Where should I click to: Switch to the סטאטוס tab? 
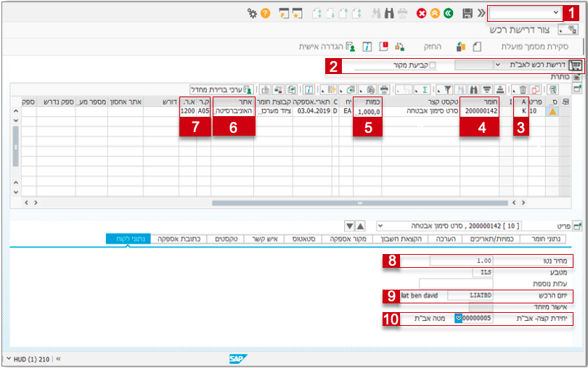303,239
